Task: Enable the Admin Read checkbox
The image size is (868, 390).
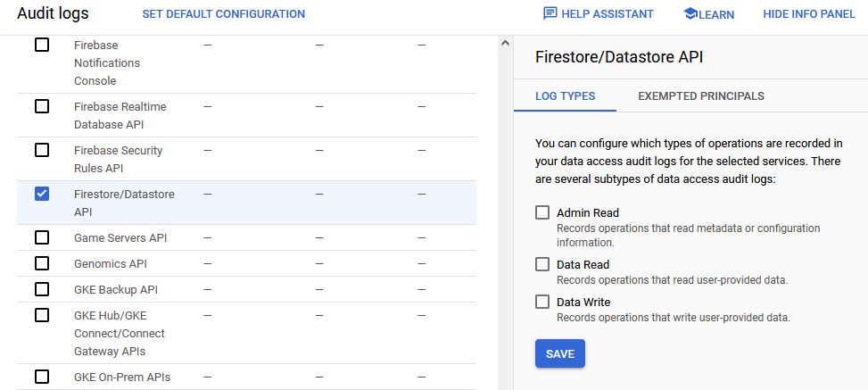Action: (542, 212)
